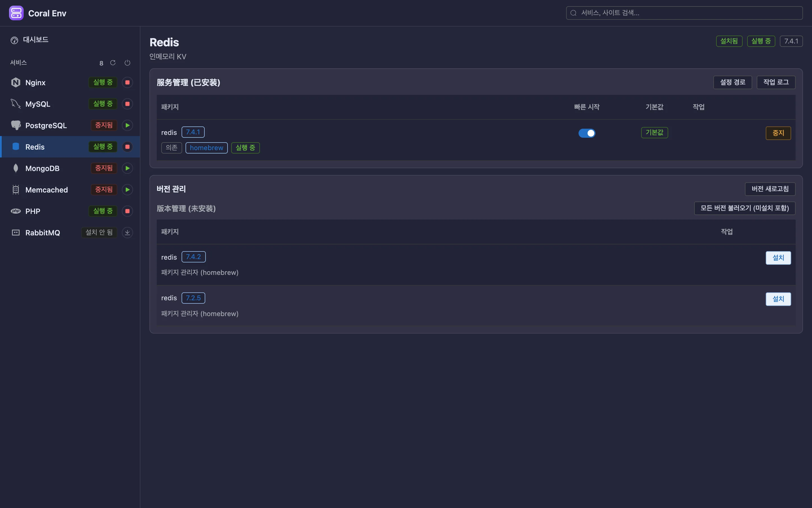Click the 설치됨 header badge

[729, 41]
